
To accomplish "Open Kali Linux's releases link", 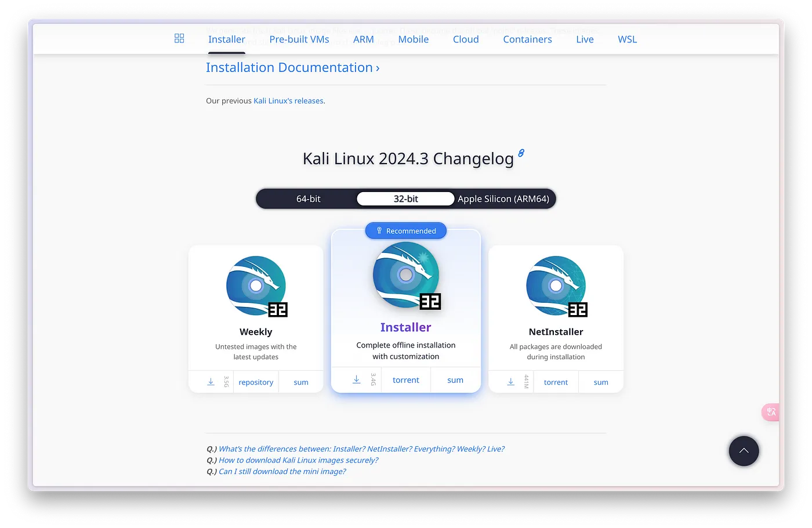I will coord(288,101).
